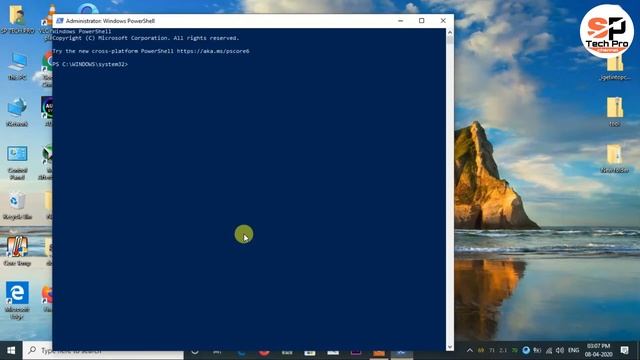Click the PowerShell vertical scrollbar thumb

[x=450, y=40]
